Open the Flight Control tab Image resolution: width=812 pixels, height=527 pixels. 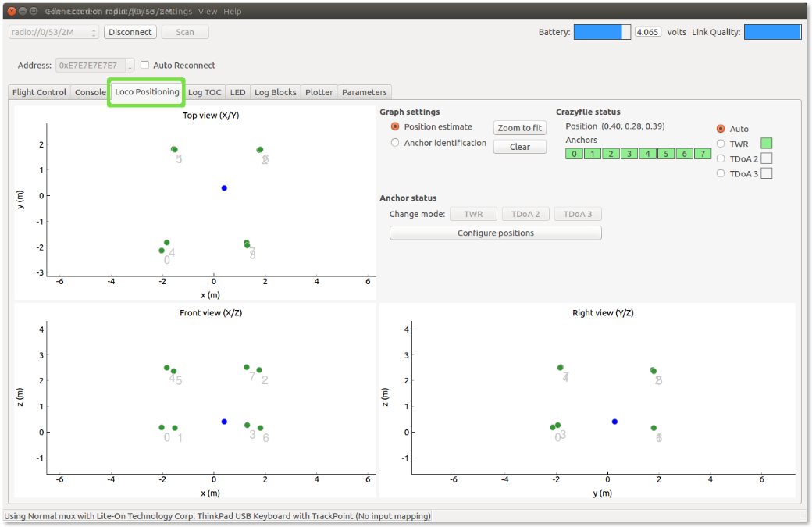[x=39, y=92]
